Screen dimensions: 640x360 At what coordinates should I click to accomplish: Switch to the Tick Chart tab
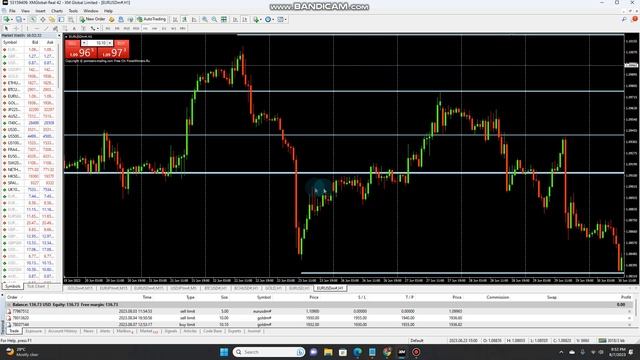[x=36, y=286]
